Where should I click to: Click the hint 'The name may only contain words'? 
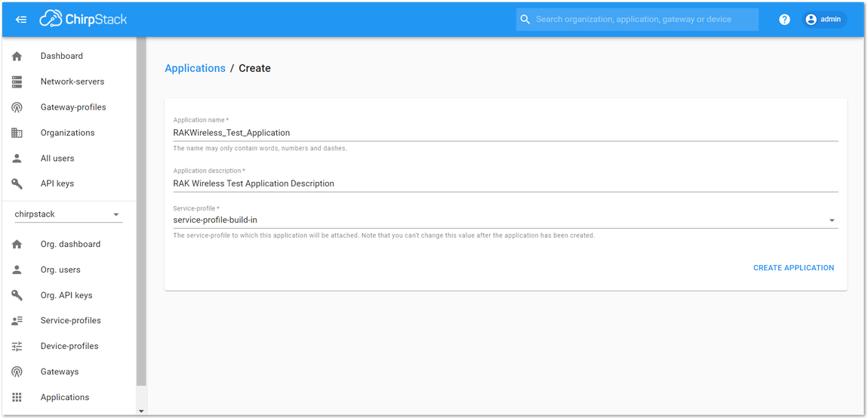(x=260, y=148)
